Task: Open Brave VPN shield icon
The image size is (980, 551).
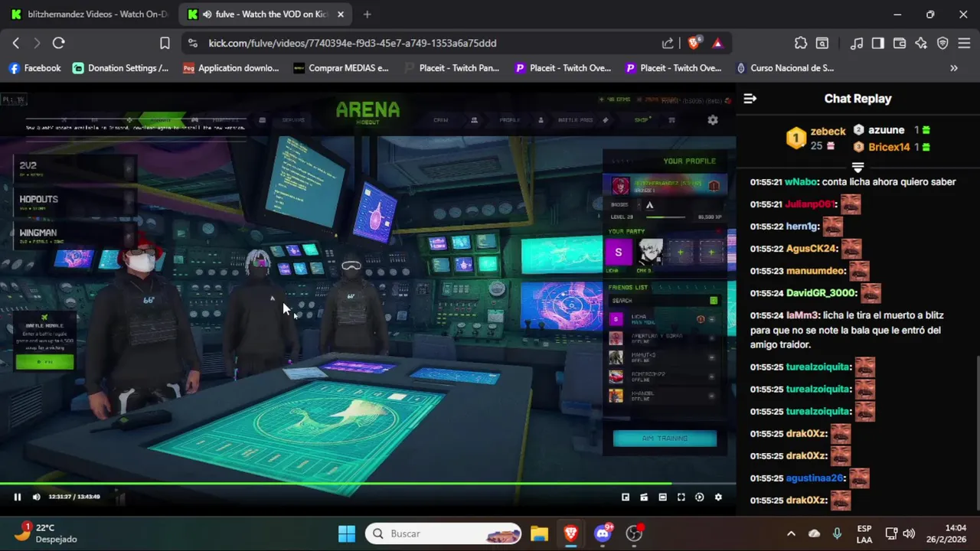Action: click(942, 43)
